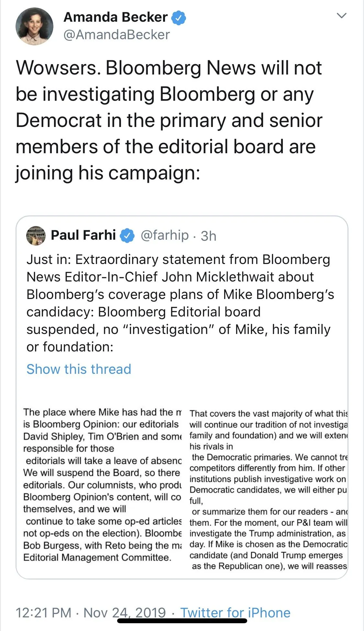Tap the verified badge beside Paul Farhi
The image size is (364, 631).
[127, 235]
